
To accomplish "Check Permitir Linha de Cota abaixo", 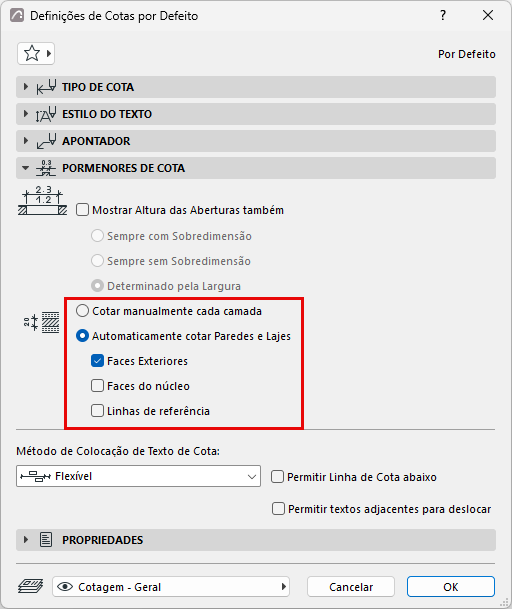I will click(277, 477).
